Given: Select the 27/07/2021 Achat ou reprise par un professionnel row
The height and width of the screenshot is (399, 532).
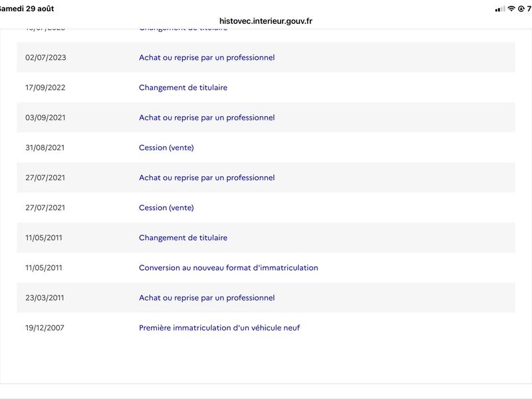Looking at the screenshot, I should (266, 178).
